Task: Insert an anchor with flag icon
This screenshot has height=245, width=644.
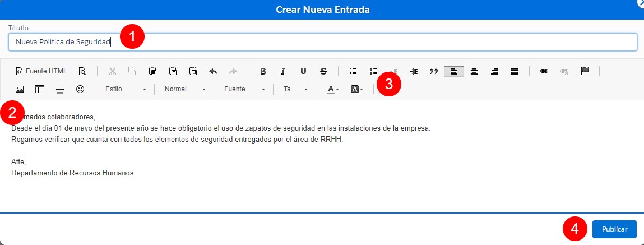Action: [x=585, y=71]
